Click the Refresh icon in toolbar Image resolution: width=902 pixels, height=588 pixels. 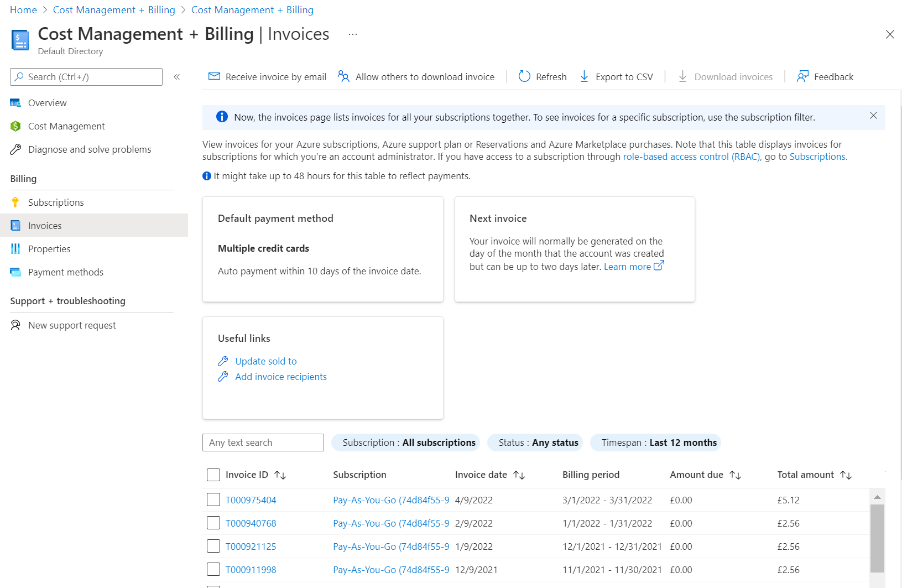pyautogui.click(x=524, y=76)
